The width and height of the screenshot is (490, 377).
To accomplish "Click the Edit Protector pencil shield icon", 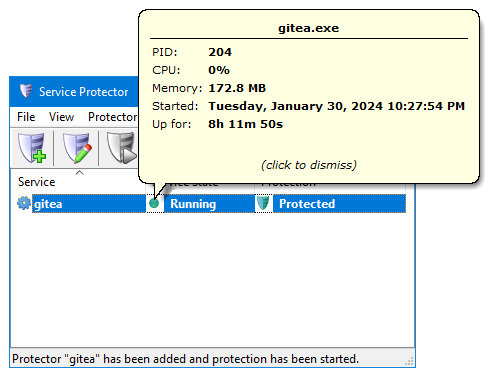I will [x=77, y=148].
